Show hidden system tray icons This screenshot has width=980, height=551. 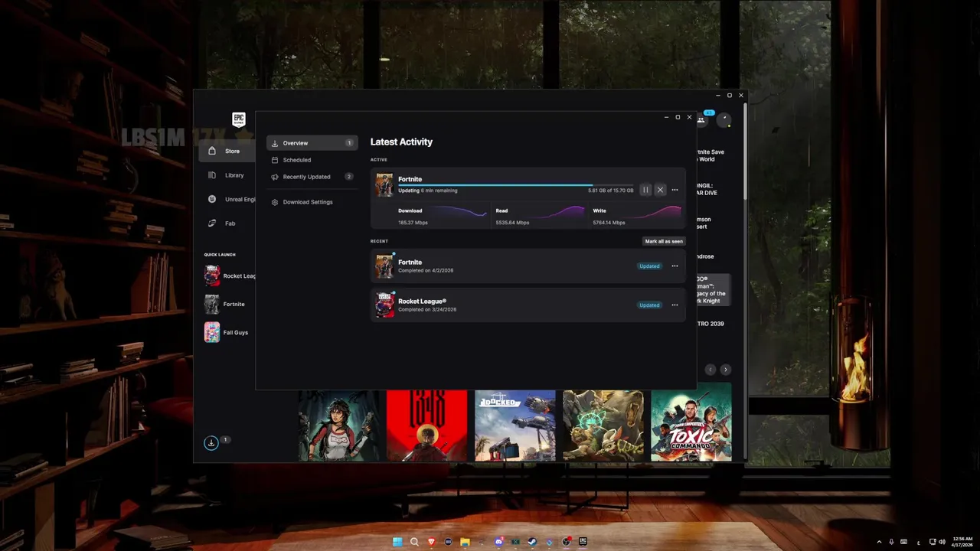[879, 542]
